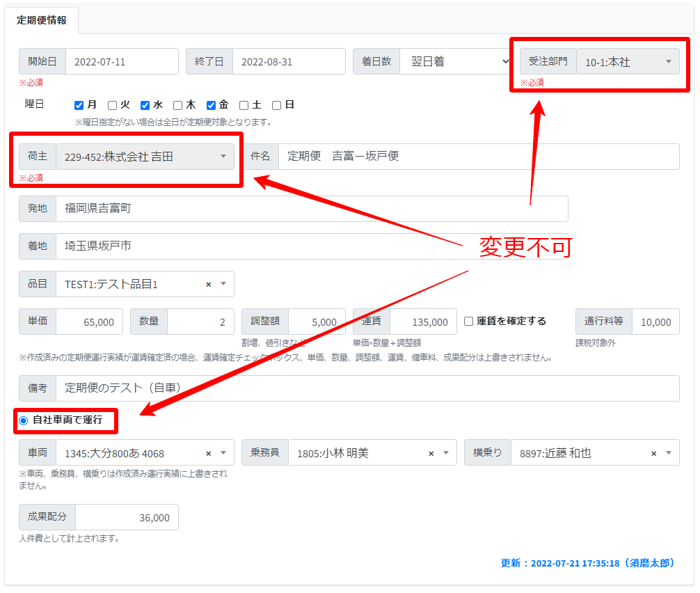Click the 単価 amount field
This screenshot has height=593, width=700.
[x=89, y=322]
